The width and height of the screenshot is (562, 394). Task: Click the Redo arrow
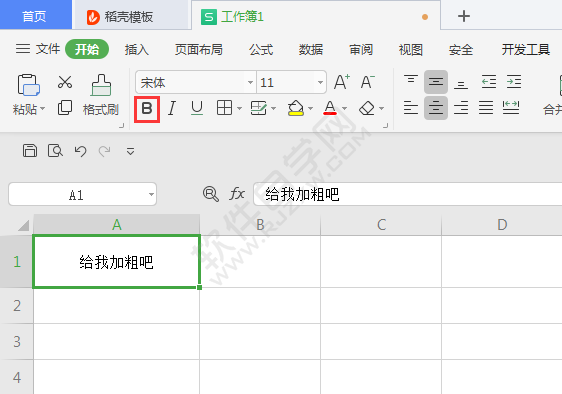click(104, 151)
